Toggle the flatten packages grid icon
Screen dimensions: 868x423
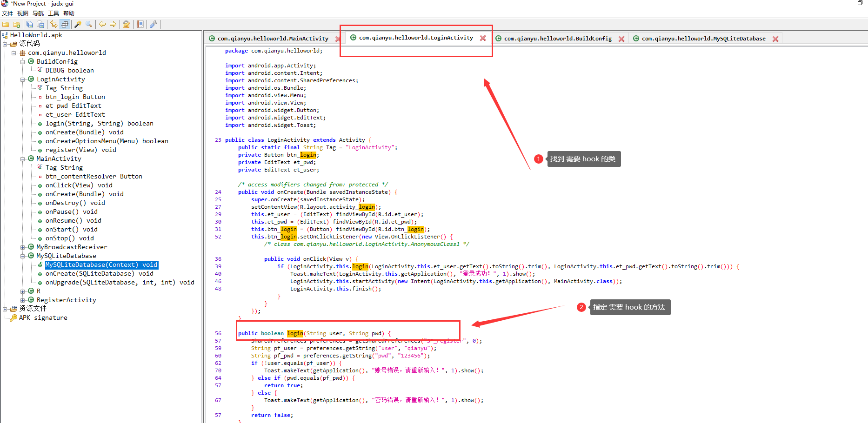64,24
